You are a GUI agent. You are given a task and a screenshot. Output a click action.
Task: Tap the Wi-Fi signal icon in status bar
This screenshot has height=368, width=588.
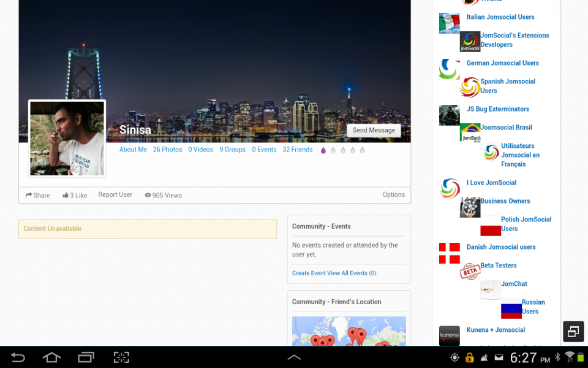[x=570, y=357]
